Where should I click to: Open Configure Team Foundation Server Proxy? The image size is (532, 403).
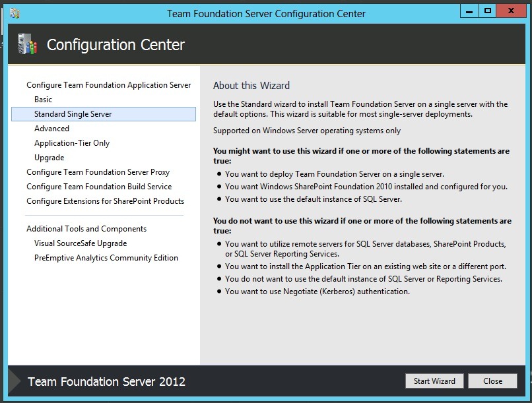point(98,172)
